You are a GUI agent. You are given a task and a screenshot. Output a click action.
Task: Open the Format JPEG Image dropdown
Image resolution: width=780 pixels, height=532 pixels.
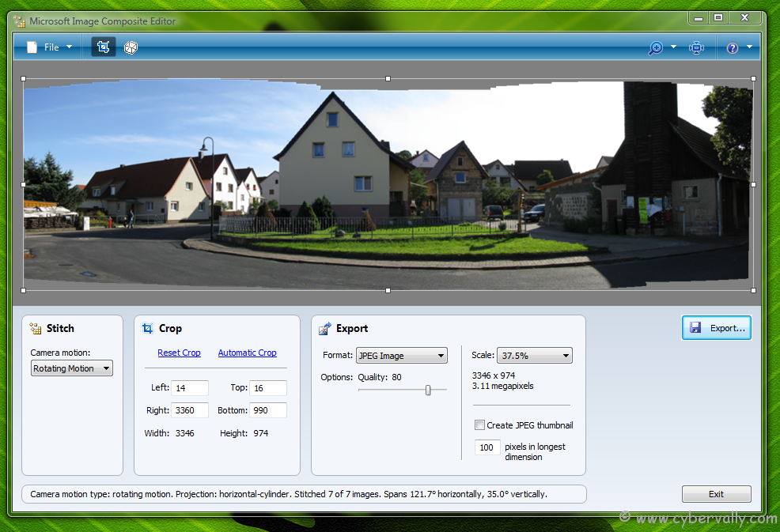[401, 356]
